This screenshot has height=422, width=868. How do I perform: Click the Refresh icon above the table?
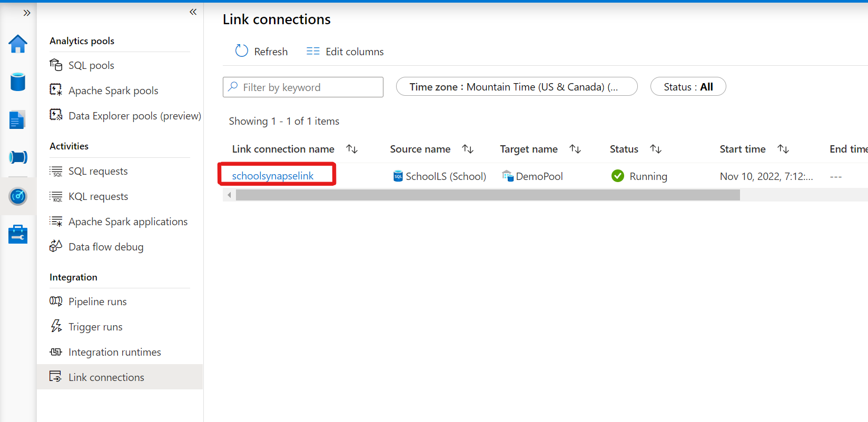tap(241, 51)
